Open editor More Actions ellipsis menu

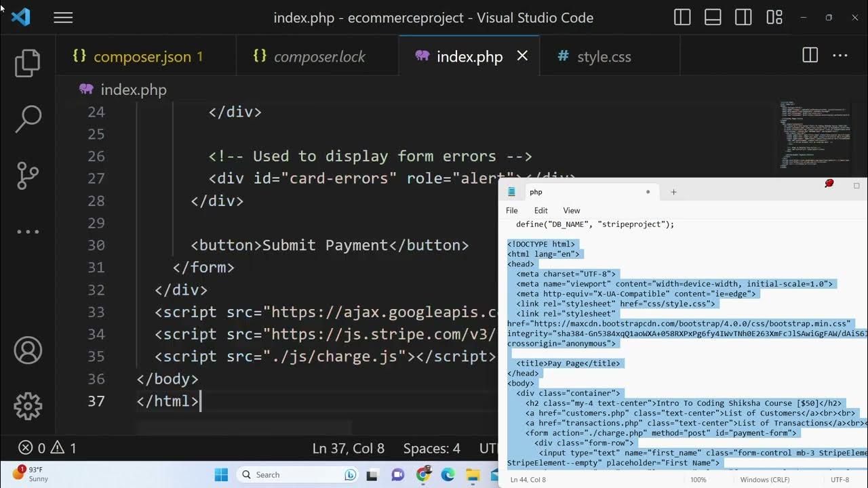[x=840, y=56]
